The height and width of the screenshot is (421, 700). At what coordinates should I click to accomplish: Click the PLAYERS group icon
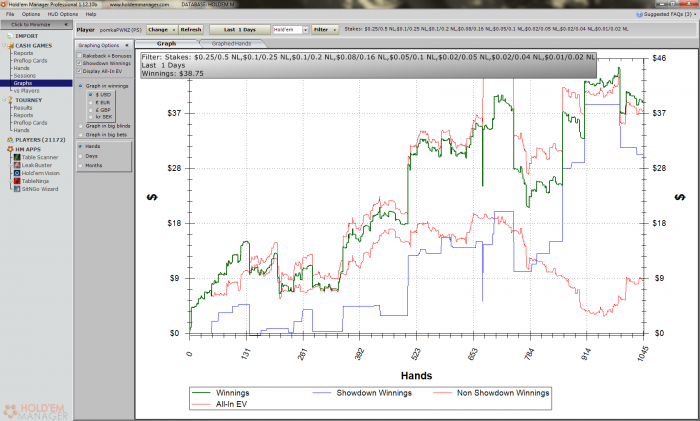(x=10, y=140)
